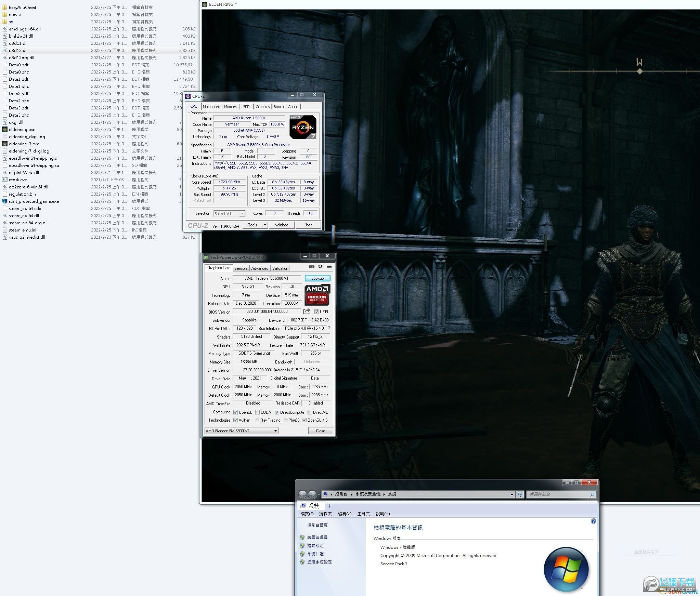Click the BIOS export share icon
Viewport: 700px width, 596px height.
[307, 312]
